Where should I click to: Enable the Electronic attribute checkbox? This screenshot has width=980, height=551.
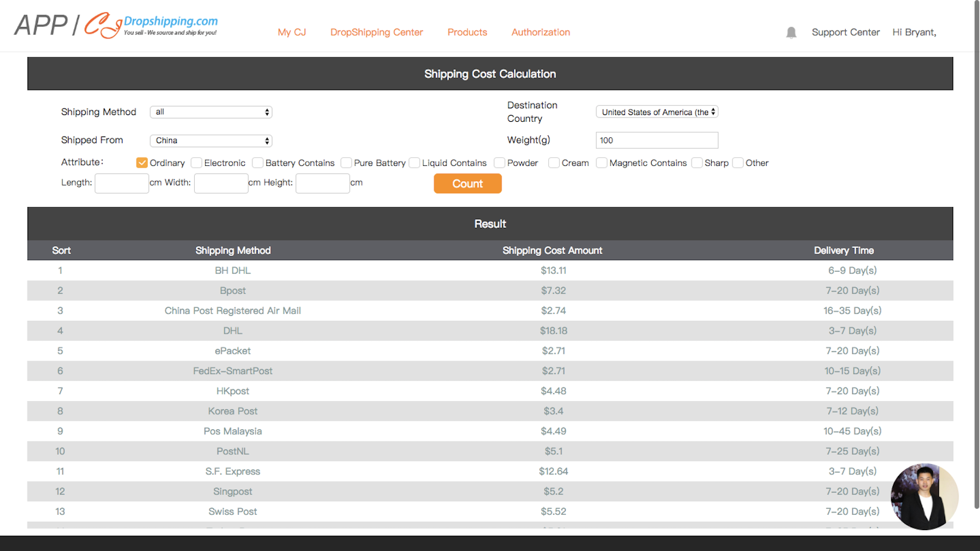pos(197,163)
